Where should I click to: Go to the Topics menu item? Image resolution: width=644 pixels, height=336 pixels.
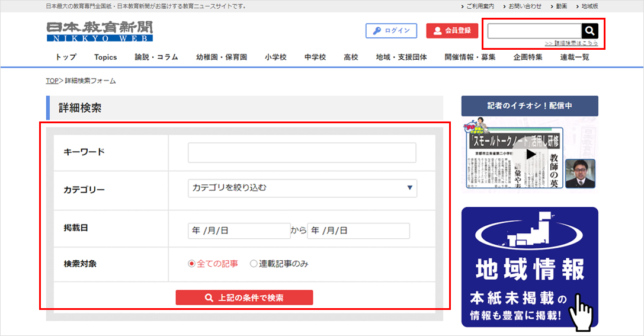point(105,57)
